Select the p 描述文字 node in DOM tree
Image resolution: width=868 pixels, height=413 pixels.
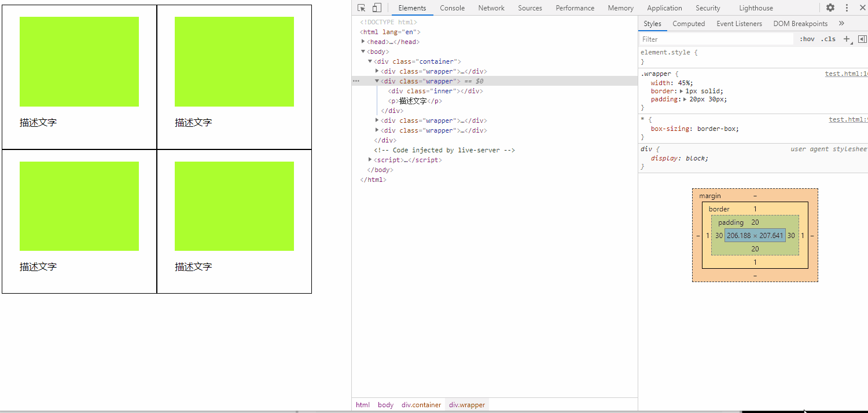pyautogui.click(x=415, y=101)
